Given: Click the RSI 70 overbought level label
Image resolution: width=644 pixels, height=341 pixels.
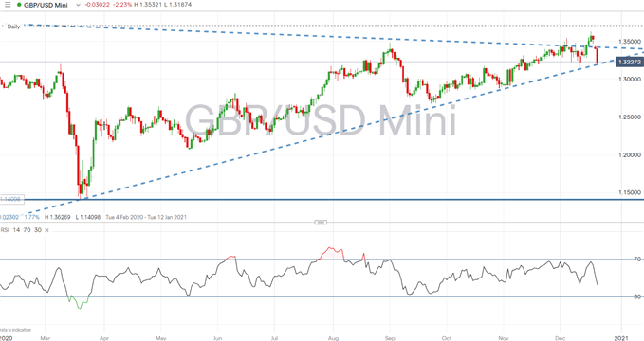Looking at the screenshot, I should (637, 259).
